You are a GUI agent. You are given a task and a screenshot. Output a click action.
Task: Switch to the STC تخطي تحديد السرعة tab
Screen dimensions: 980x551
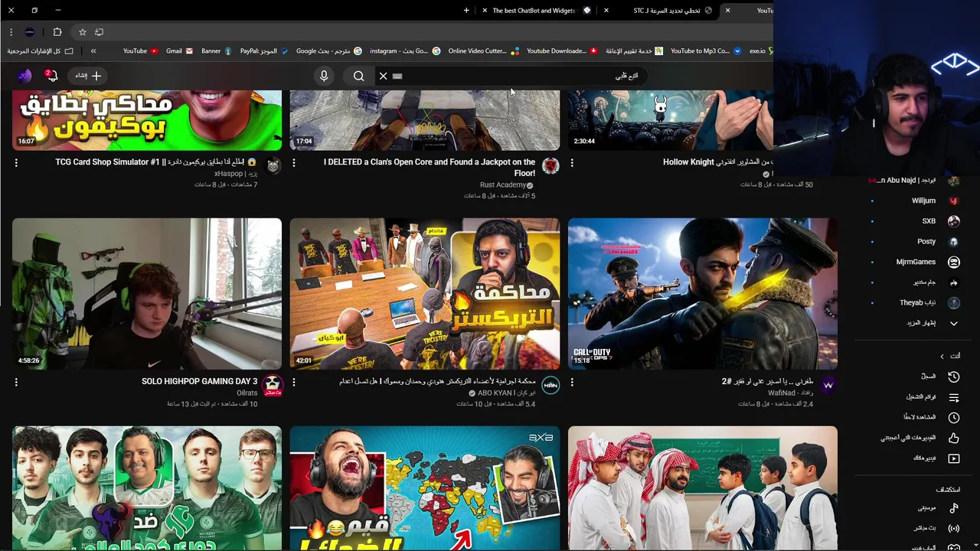pos(672,11)
